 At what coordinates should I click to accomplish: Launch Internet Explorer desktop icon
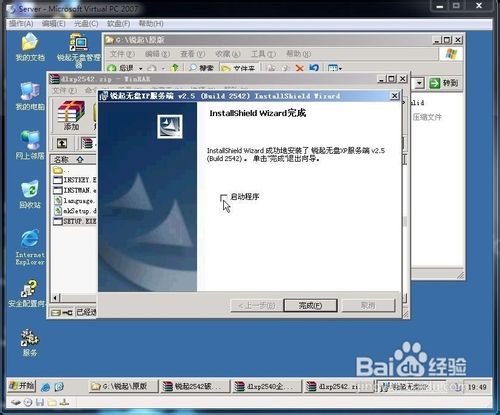tap(30, 247)
